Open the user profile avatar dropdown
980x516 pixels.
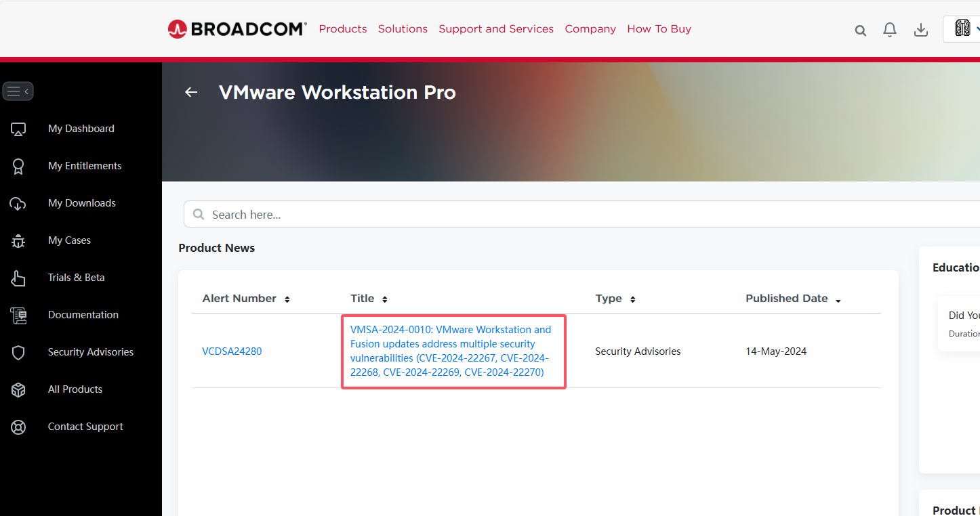tap(962, 28)
